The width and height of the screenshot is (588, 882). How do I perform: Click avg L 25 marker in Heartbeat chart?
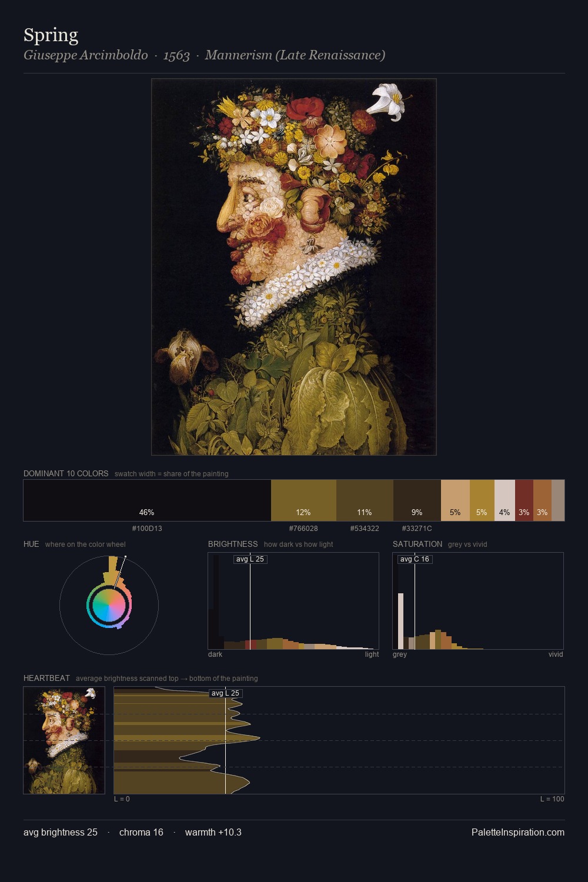pyautogui.click(x=225, y=693)
